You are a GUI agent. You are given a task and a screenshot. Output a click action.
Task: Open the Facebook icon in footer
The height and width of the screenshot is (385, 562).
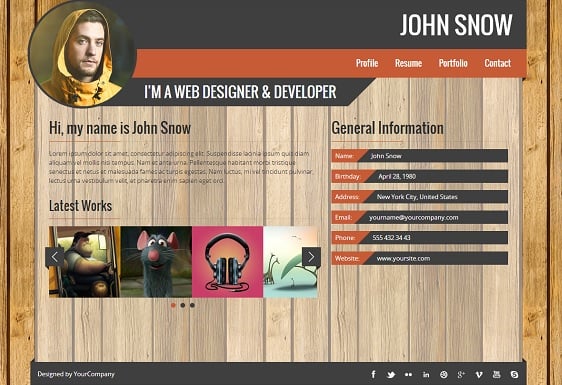click(x=373, y=375)
